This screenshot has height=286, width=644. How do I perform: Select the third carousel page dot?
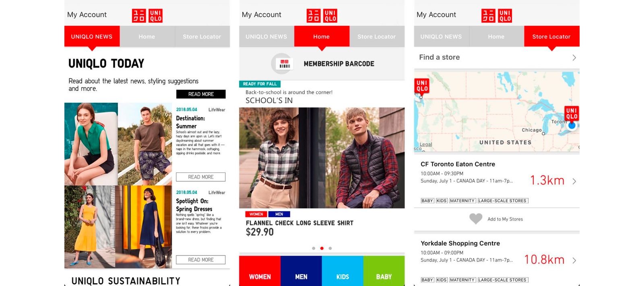click(x=330, y=248)
